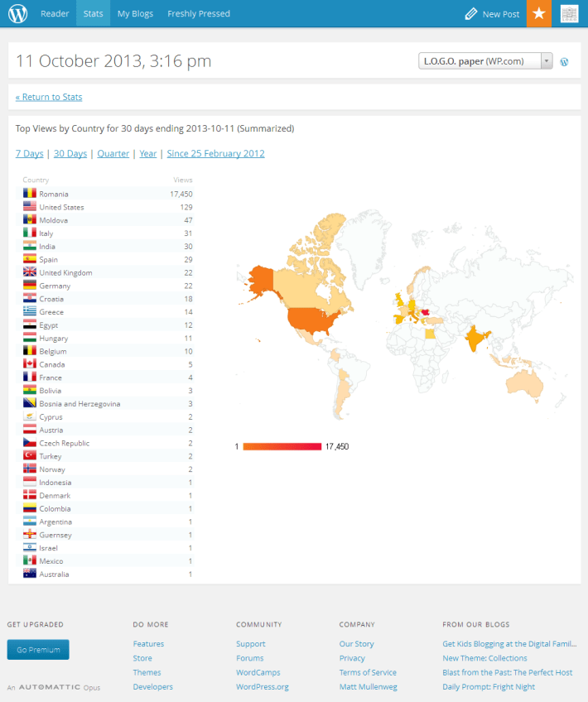Click the India flag icon
The width and height of the screenshot is (588, 702).
pos(30,246)
